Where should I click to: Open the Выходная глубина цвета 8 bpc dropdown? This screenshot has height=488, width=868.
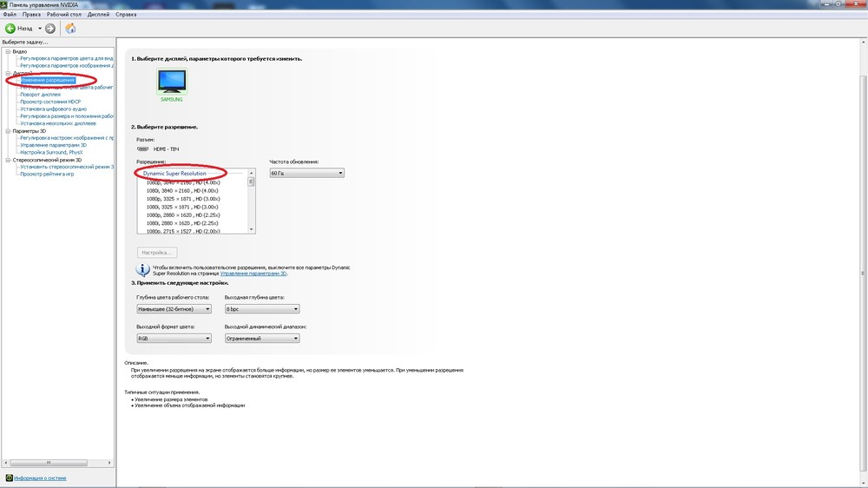[x=262, y=309]
